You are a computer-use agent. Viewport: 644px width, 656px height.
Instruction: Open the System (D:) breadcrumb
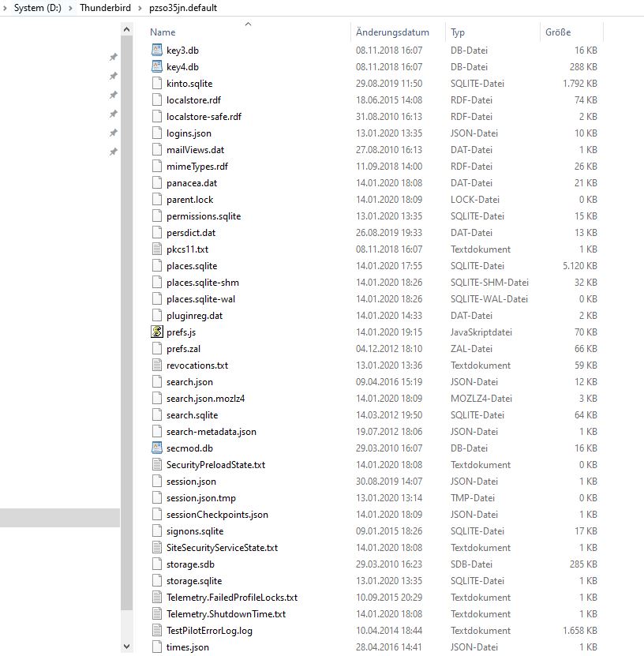pos(38,8)
